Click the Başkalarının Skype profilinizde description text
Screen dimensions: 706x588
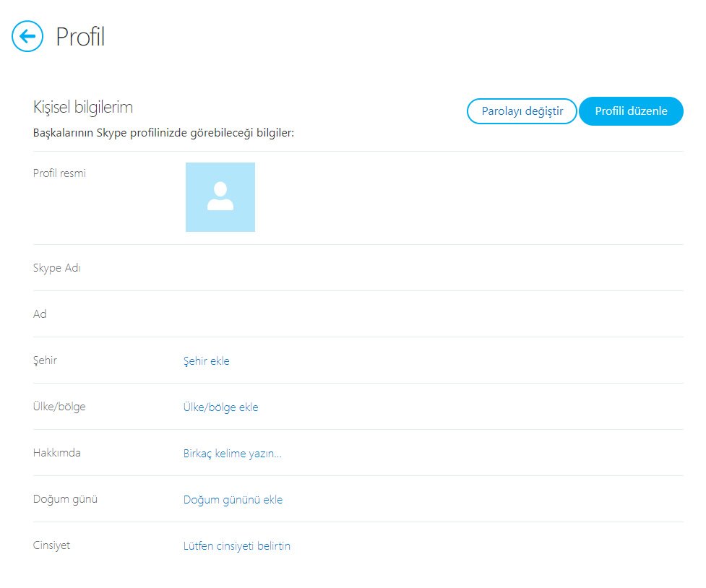[x=163, y=133]
